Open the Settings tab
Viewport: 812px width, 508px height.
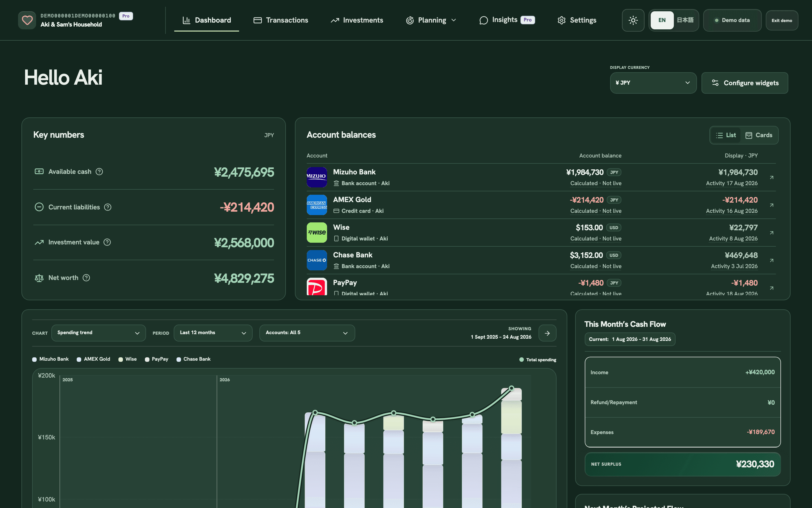pyautogui.click(x=577, y=20)
